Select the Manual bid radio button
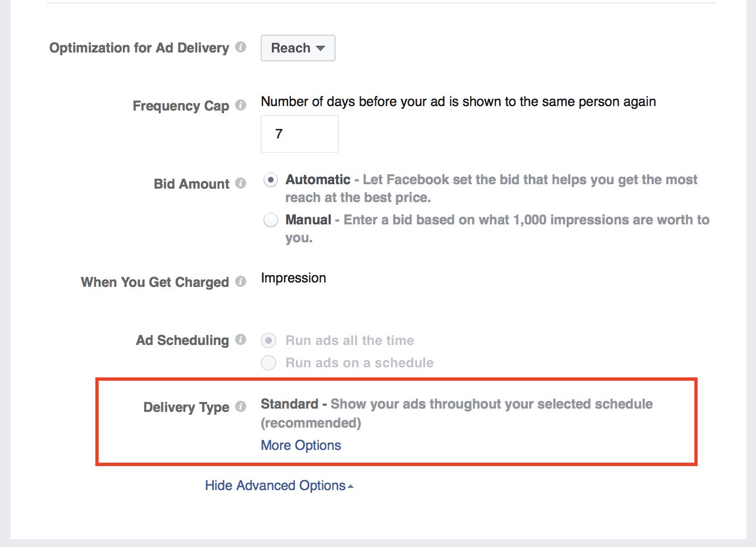Screen dimensions: 756x547 [270, 220]
